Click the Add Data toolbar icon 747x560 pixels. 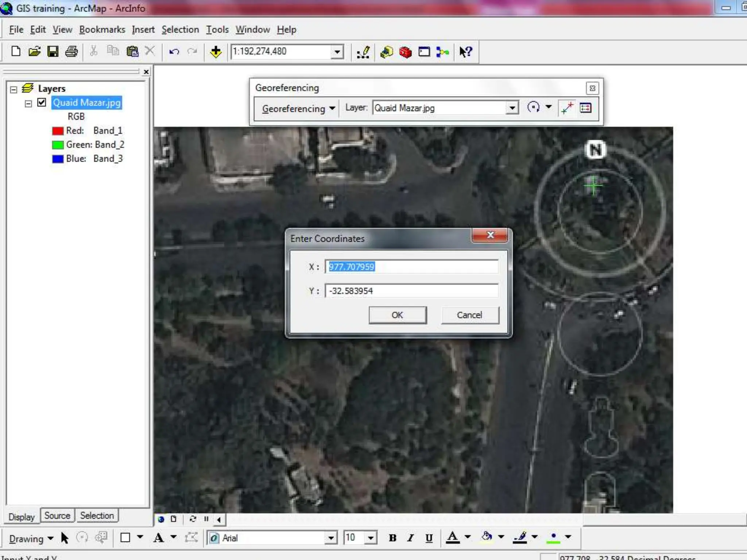pos(216,52)
